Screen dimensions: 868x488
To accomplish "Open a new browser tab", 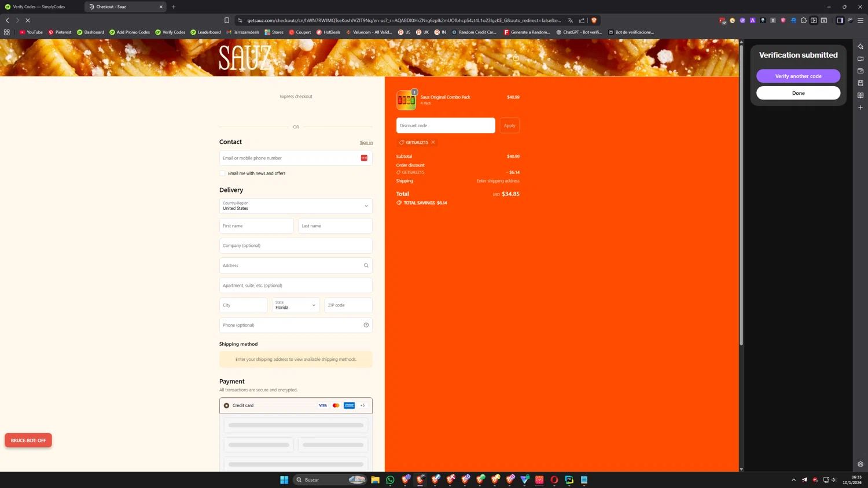I will pyautogui.click(x=174, y=7).
